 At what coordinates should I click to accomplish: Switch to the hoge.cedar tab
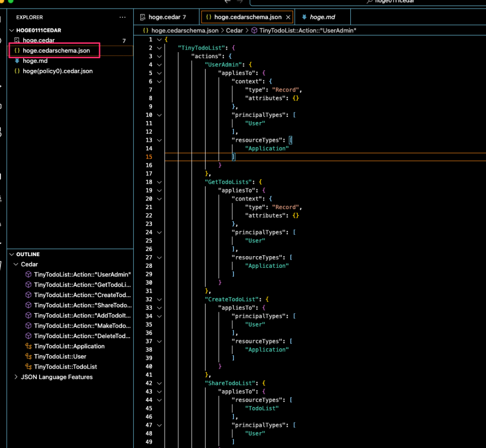click(166, 16)
